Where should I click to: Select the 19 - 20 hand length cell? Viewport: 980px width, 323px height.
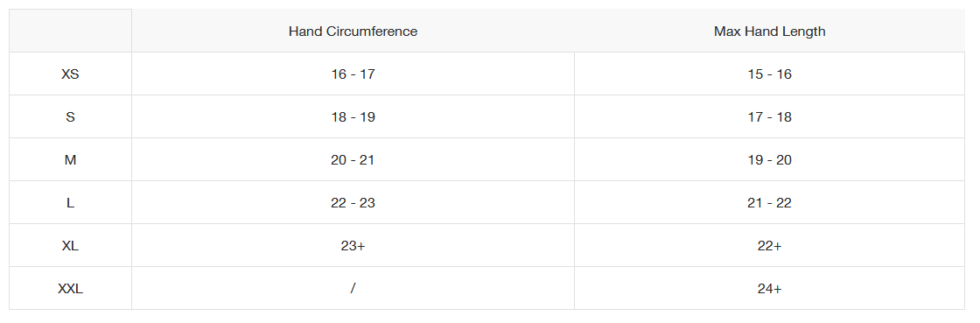(769, 160)
